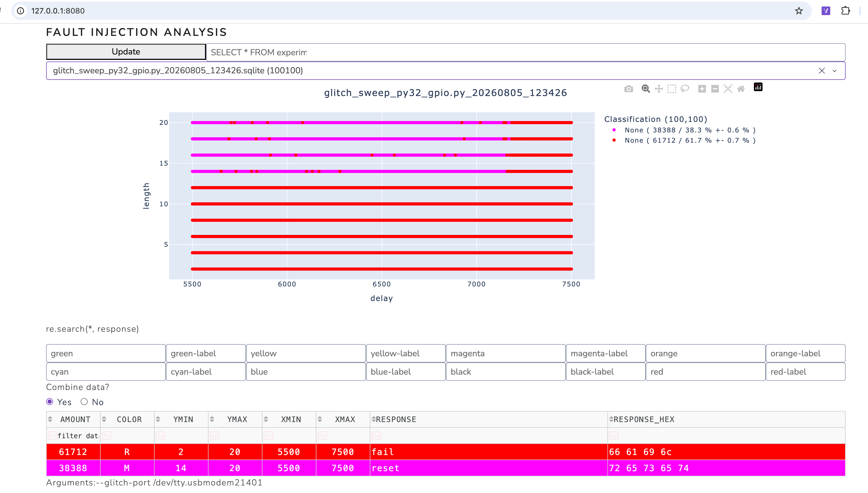Select the Zoom tool in plot modebar
The height and width of the screenshot is (493, 868).
click(x=645, y=89)
